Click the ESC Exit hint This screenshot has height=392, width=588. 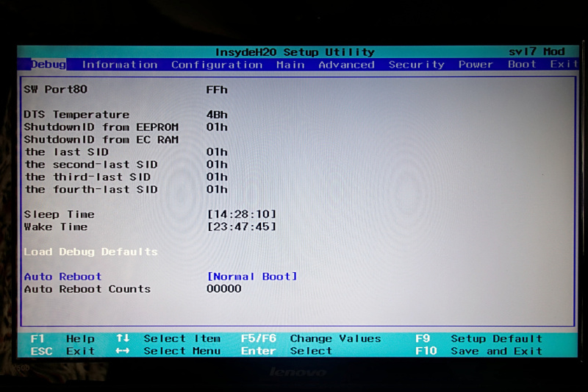tap(62, 351)
